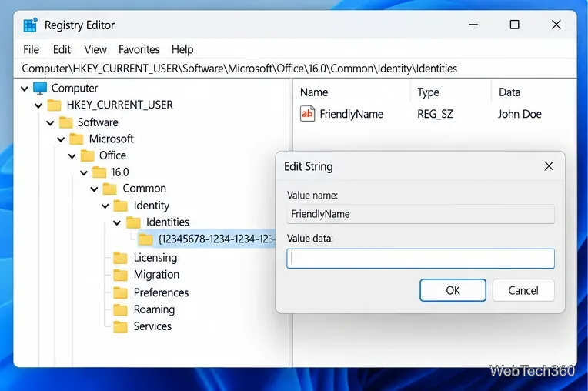Viewport: 588px width, 391px height.
Task: Select the Roaming key label
Action: point(154,309)
